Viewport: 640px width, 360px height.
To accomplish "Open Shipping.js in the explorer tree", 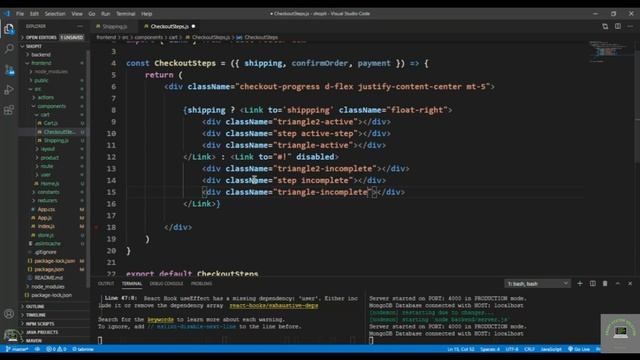I will (x=56, y=140).
